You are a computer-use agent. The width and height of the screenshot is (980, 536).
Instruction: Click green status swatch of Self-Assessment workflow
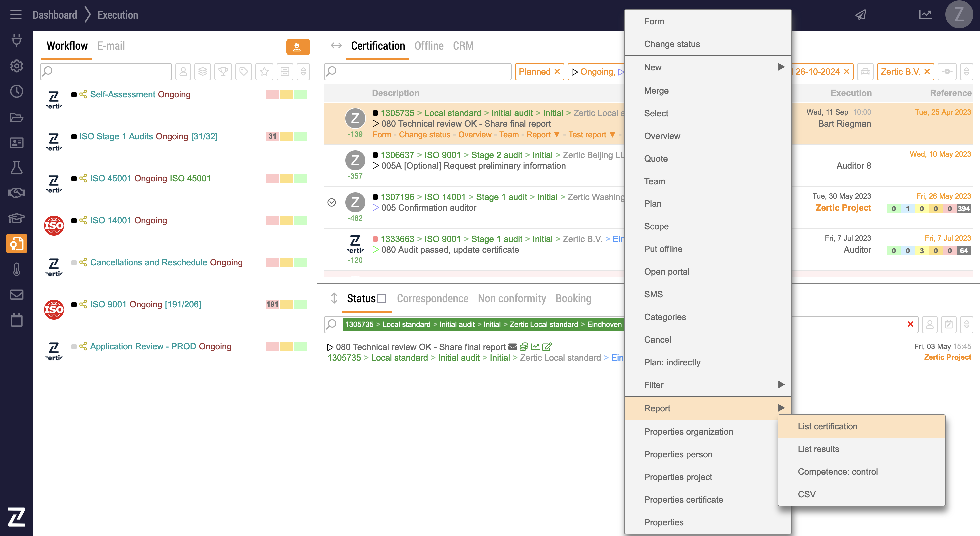[x=301, y=94]
